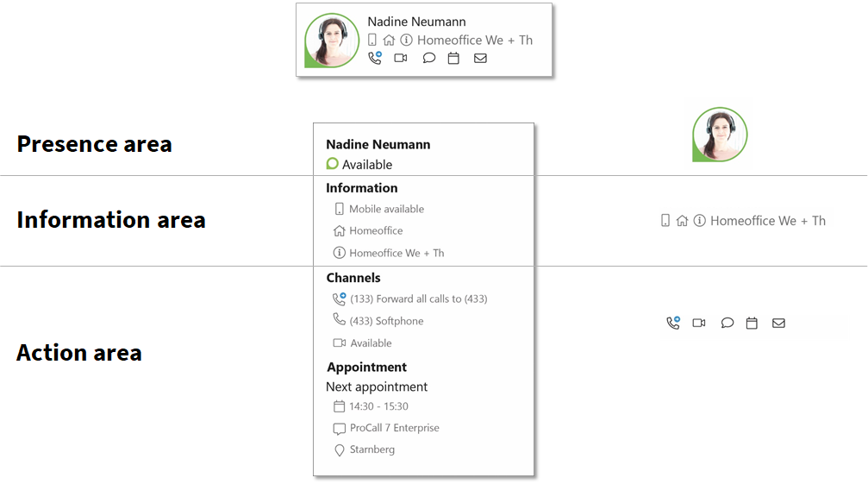Click calendar icon in the top contact card

(453, 58)
